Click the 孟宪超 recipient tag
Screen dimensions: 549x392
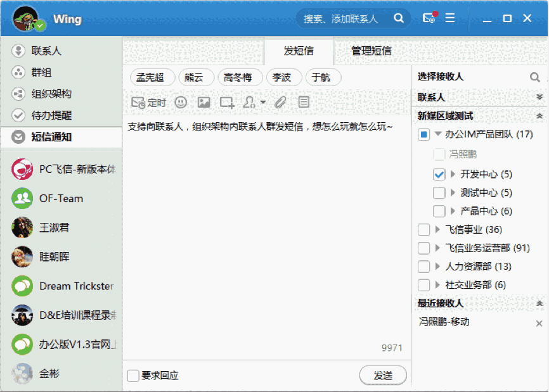pyautogui.click(x=150, y=78)
